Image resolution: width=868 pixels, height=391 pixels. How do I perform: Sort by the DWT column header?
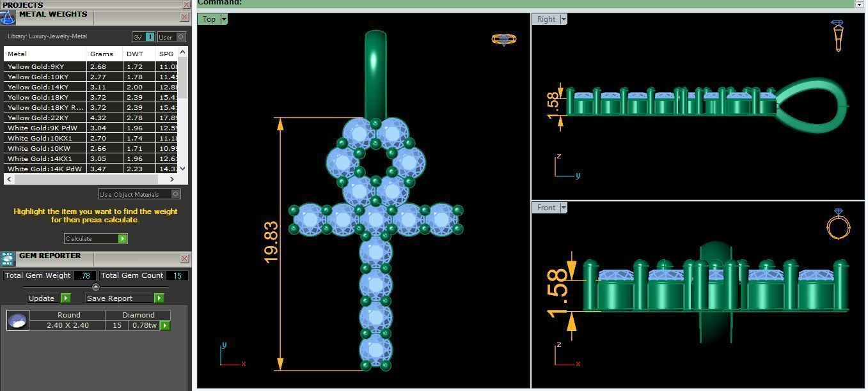[x=139, y=54]
